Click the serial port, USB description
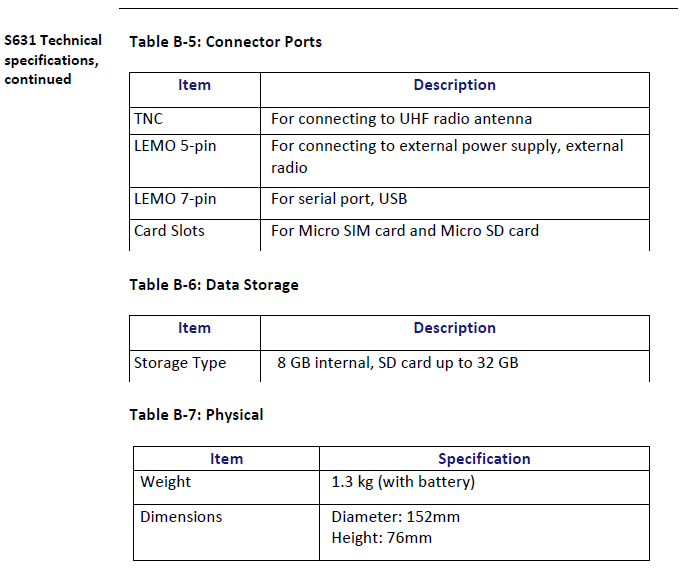The image size is (684, 573). [x=339, y=199]
